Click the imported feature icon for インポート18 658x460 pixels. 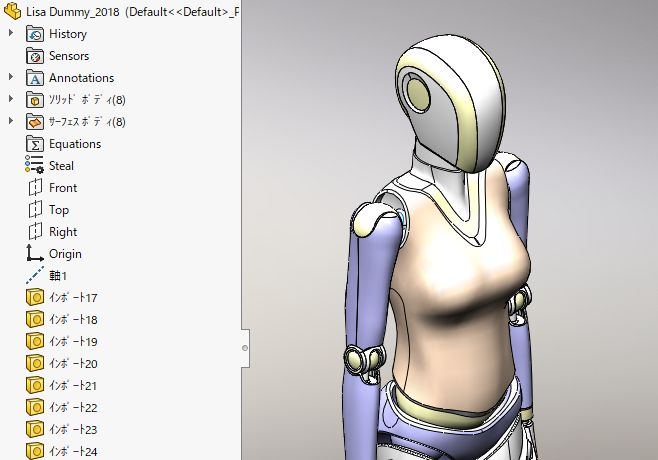[x=35, y=319]
